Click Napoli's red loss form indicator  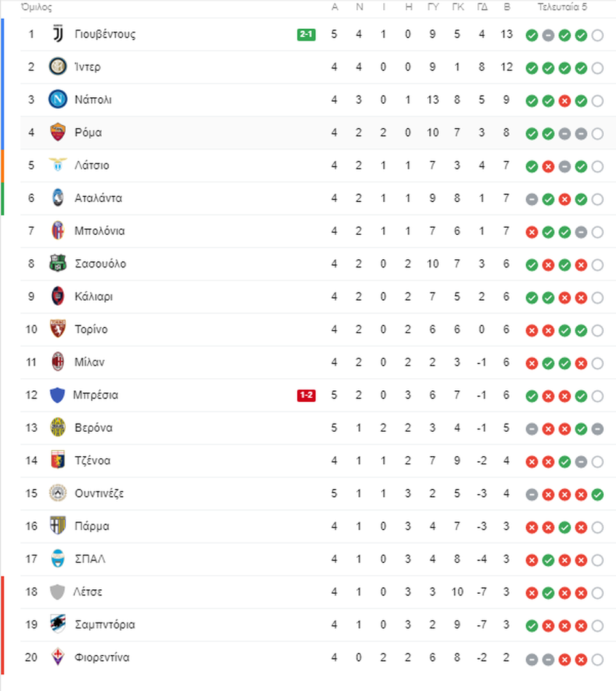(564, 101)
